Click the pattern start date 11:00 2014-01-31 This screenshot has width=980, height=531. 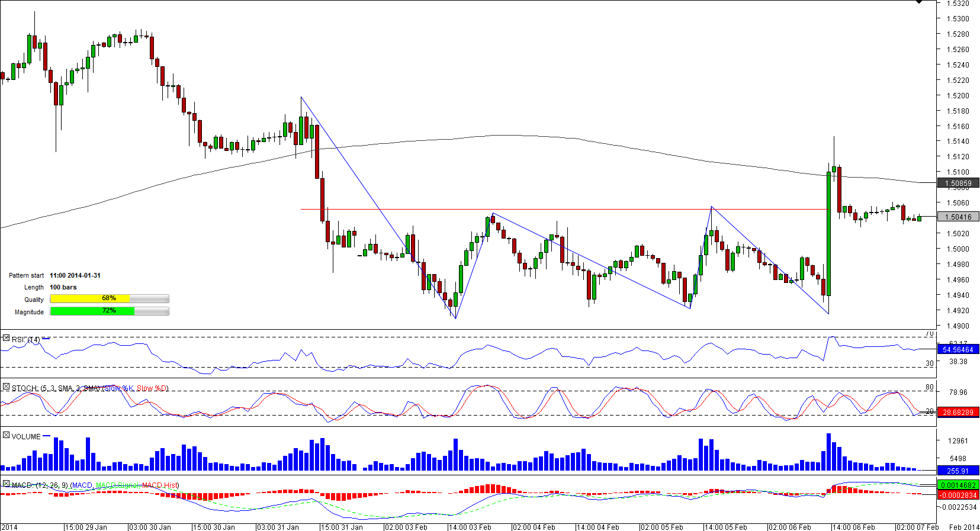(x=75, y=276)
